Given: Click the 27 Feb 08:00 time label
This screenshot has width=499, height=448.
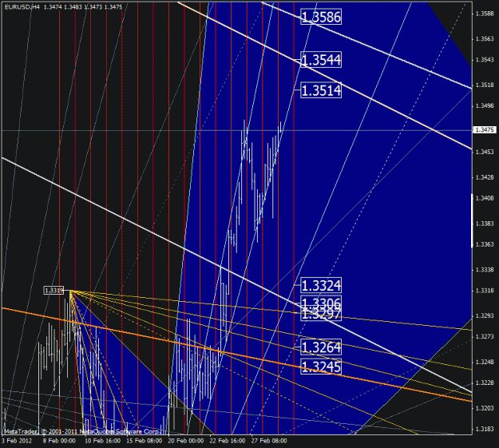Looking at the screenshot, I should [269, 441].
